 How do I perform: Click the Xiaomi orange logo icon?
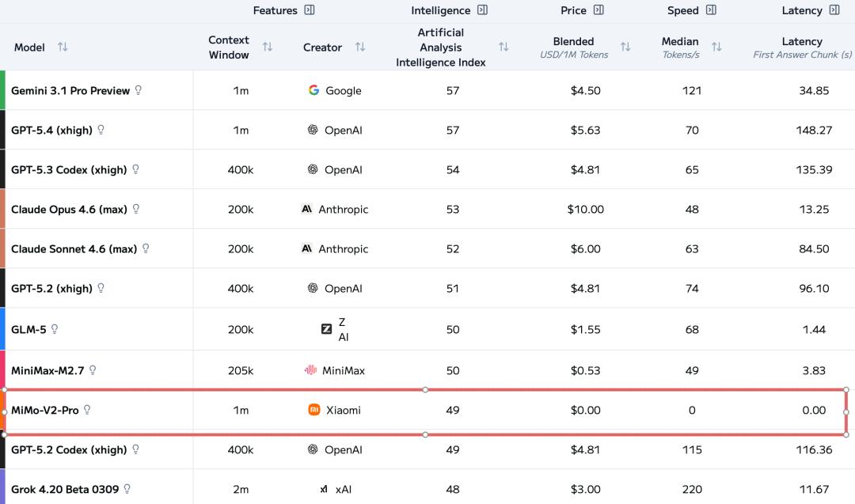314,410
